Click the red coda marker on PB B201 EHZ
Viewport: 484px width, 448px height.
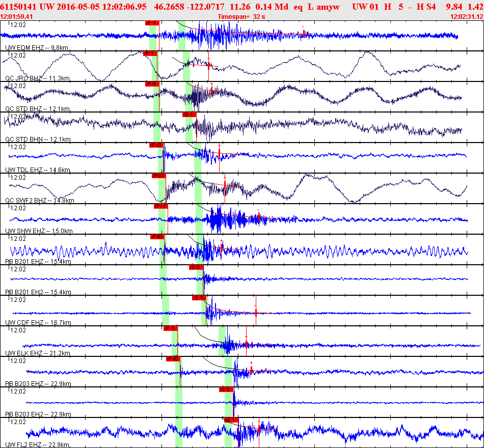221,247
